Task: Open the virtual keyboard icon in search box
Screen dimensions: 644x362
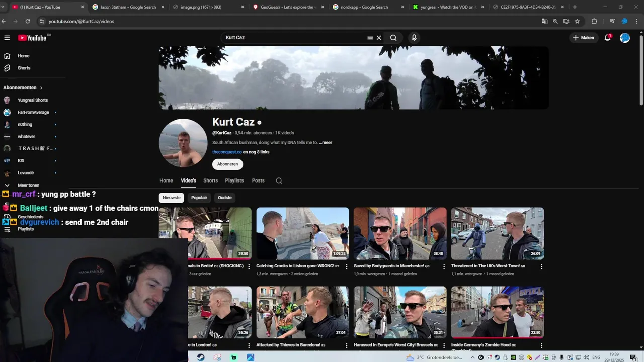Action: pos(370,38)
